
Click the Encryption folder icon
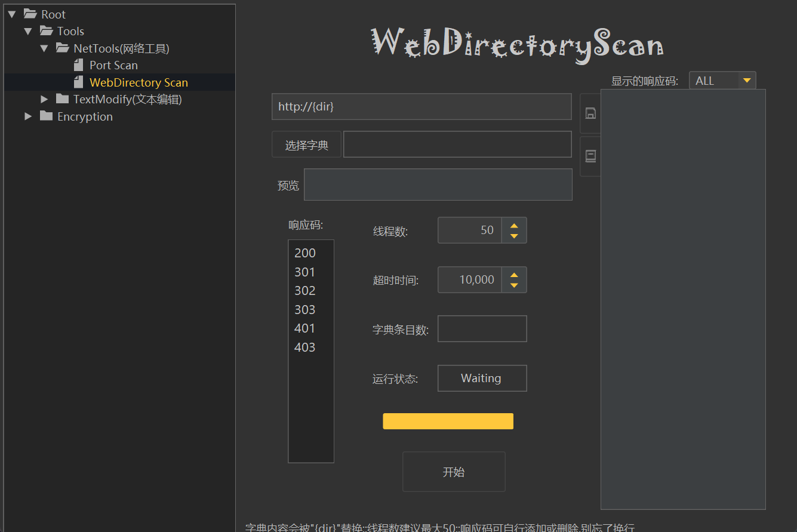point(47,116)
